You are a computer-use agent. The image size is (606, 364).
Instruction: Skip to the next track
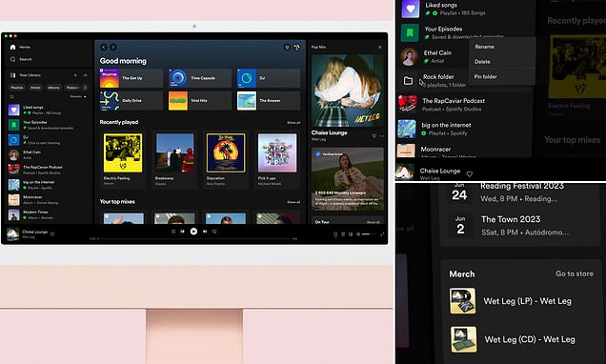point(205,232)
